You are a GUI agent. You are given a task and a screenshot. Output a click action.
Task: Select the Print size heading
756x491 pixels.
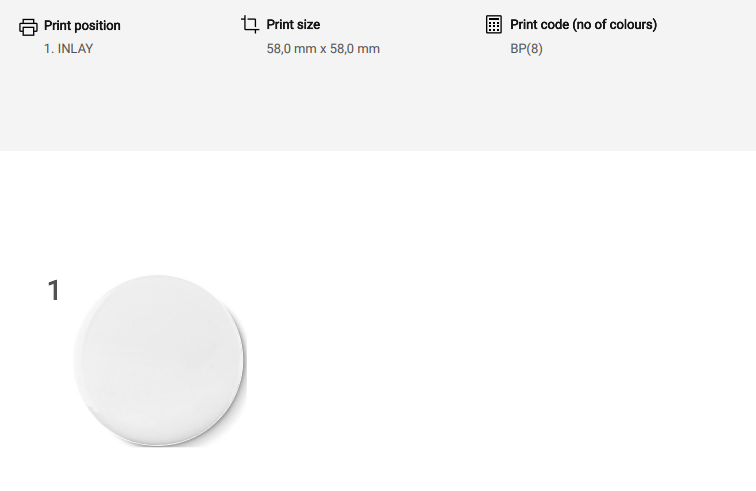point(293,25)
